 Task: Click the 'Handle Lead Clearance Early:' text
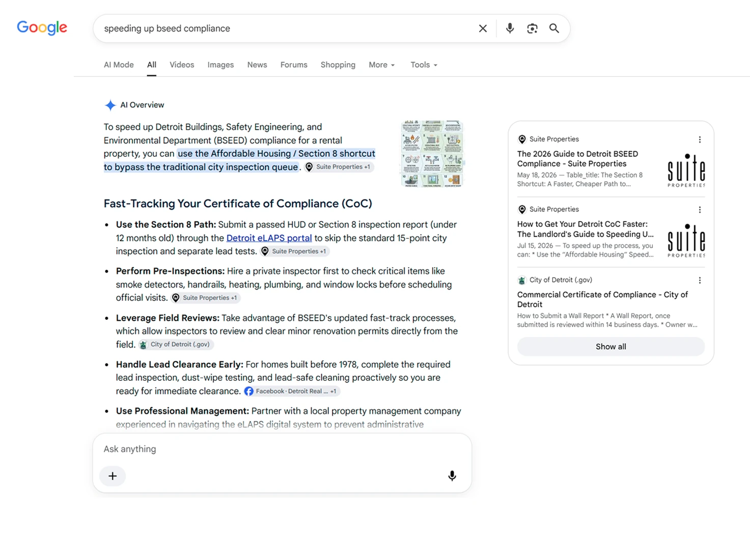(x=179, y=365)
